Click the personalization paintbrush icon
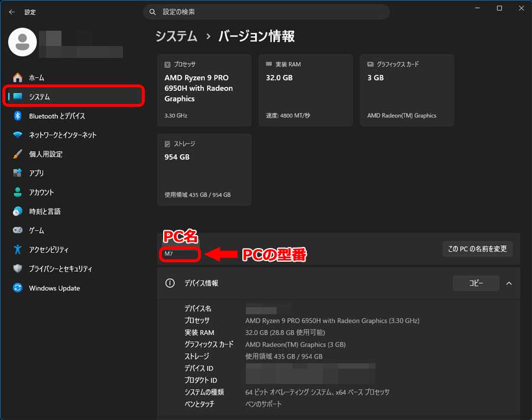 (18, 154)
